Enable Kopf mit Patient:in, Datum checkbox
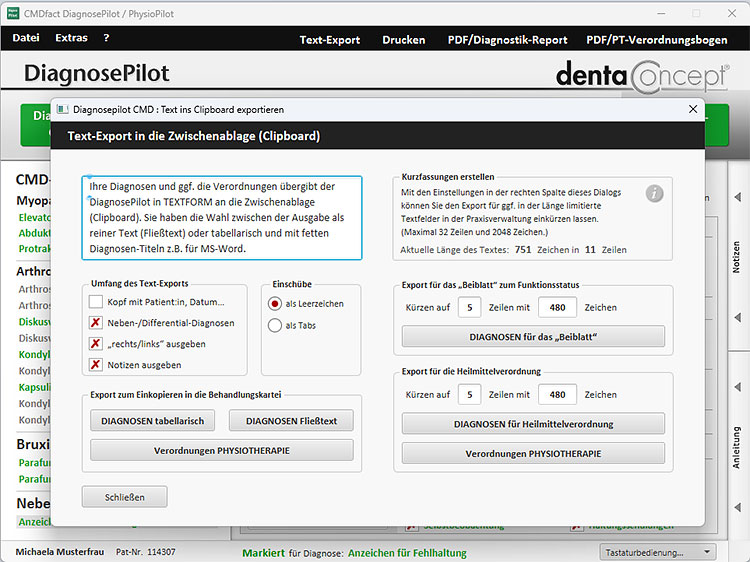Screen dimensions: 750x562 click(x=96, y=302)
